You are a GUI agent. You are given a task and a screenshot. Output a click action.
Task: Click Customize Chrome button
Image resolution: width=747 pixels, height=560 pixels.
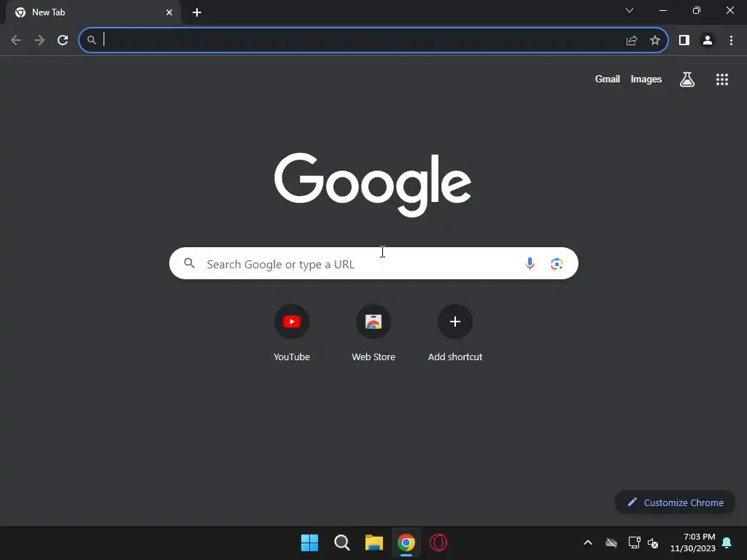click(x=675, y=502)
